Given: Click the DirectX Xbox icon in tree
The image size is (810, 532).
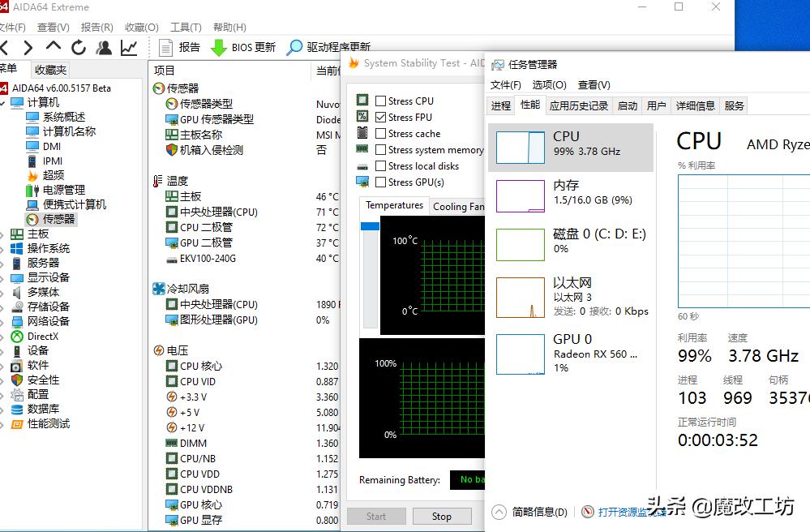Looking at the screenshot, I should (x=17, y=337).
